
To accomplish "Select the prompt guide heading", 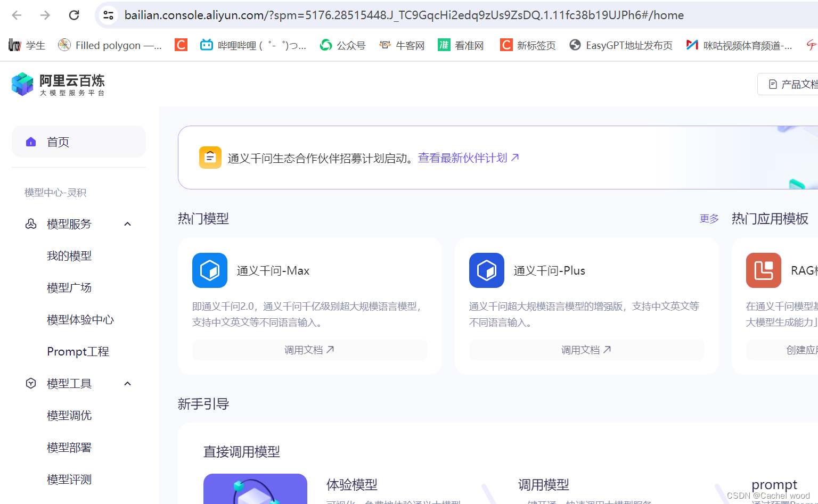I will pyautogui.click(x=774, y=485).
